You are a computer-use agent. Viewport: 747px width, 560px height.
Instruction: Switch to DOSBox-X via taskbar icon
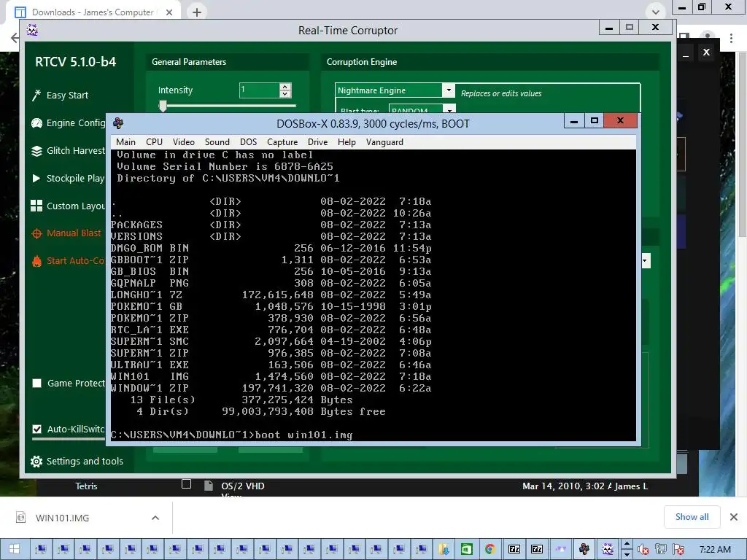click(584, 549)
